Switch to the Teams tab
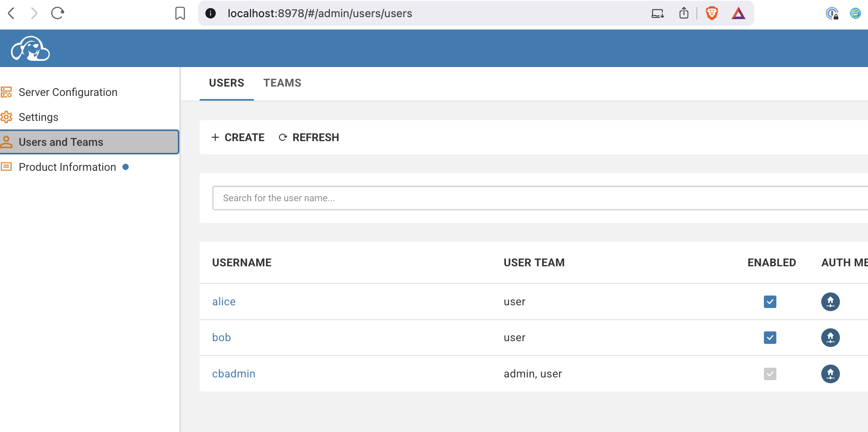868x432 pixels. tap(282, 83)
